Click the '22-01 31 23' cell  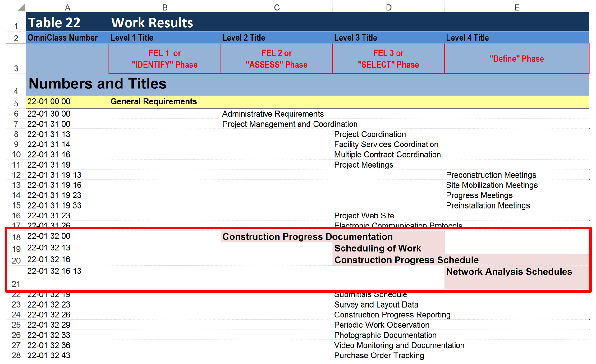pyautogui.click(x=67, y=216)
